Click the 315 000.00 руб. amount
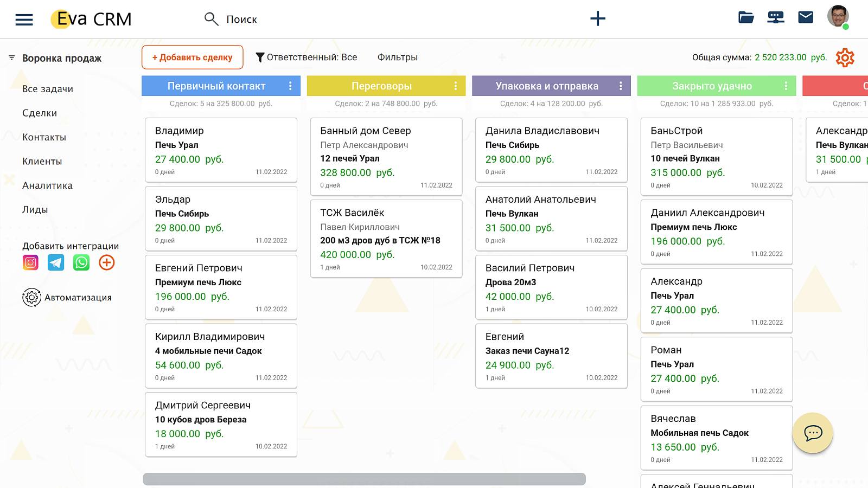The image size is (868, 488). pos(688,173)
